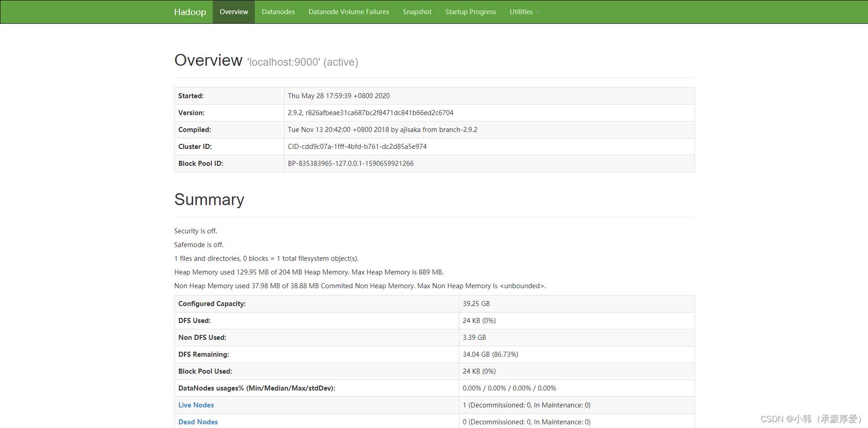The height and width of the screenshot is (428, 868).
Task: Click the Version: row label
Action: click(x=191, y=113)
